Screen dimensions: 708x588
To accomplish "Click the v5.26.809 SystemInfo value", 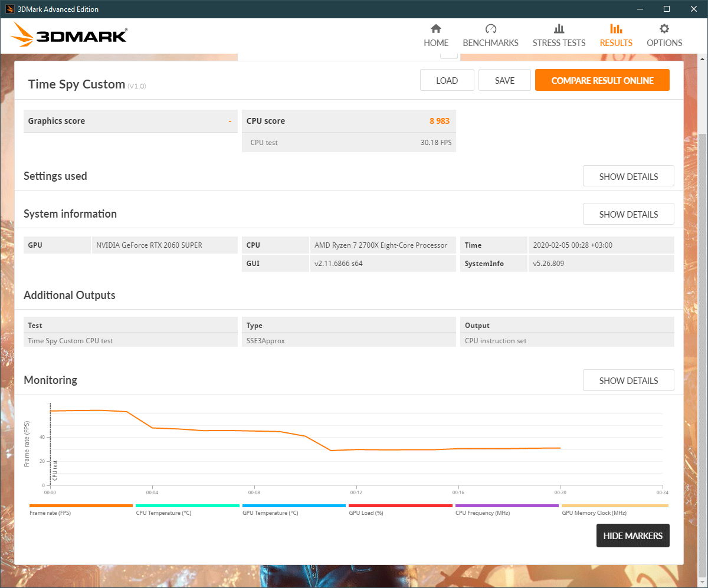I will point(549,264).
